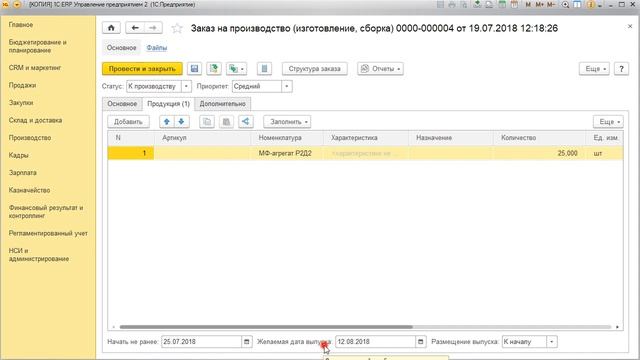
Task: Open НСИ и администрирование section
Action: [x=39, y=255]
